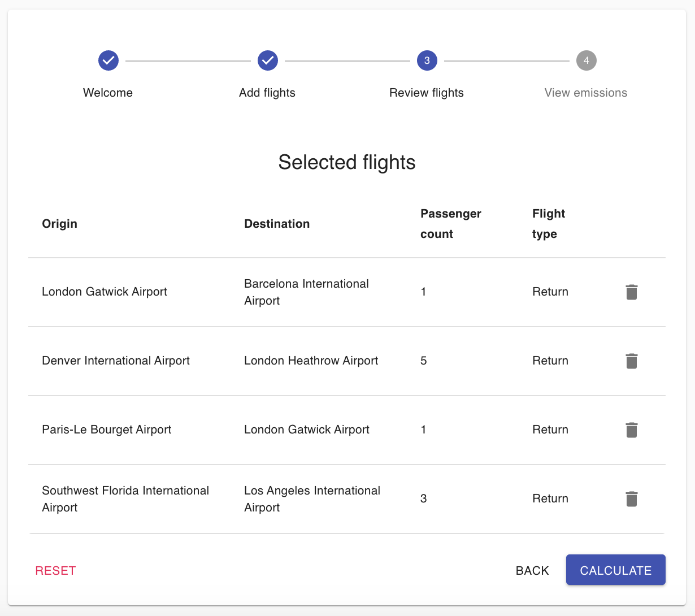Viewport: 695px width, 616px height.
Task: Select the Denver International Airport origin cell
Action: click(116, 361)
